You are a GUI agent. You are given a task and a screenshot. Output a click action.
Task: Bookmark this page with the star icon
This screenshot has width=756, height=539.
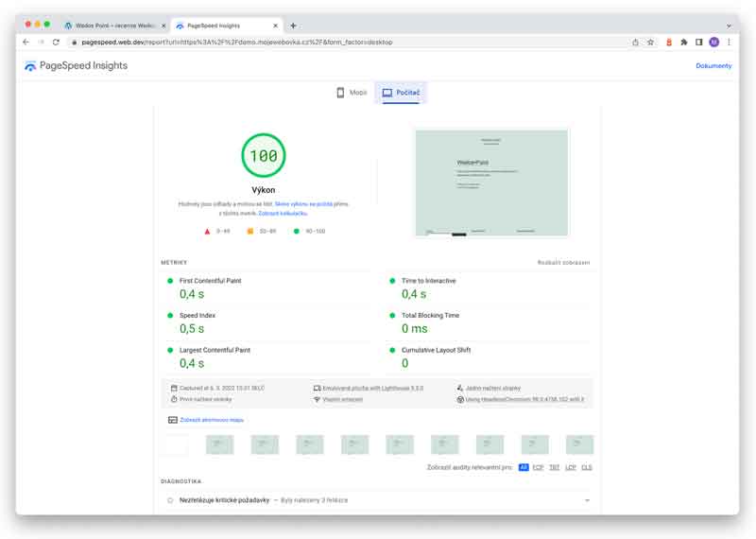[650, 42]
